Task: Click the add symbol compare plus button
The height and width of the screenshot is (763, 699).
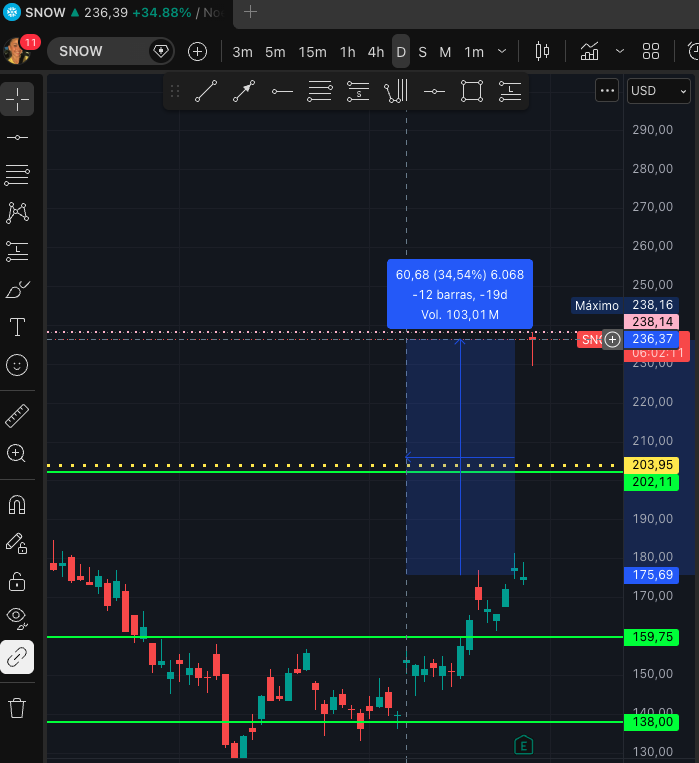Action: (197, 51)
